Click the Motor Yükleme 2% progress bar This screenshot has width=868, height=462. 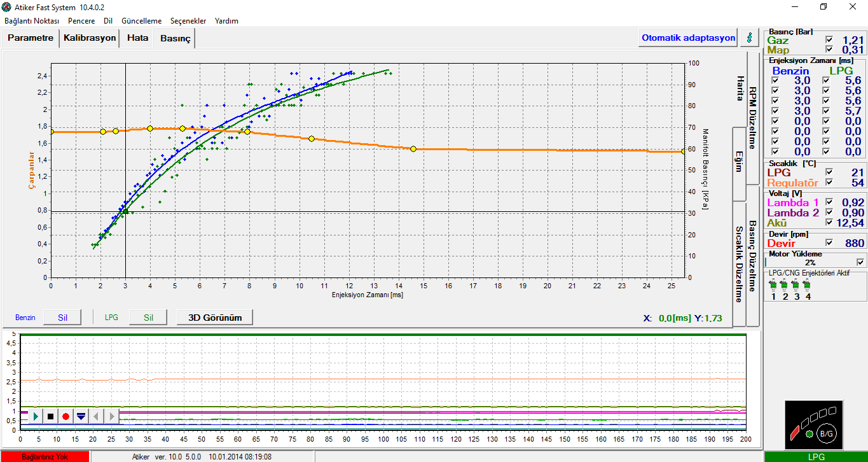pyautogui.click(x=810, y=262)
